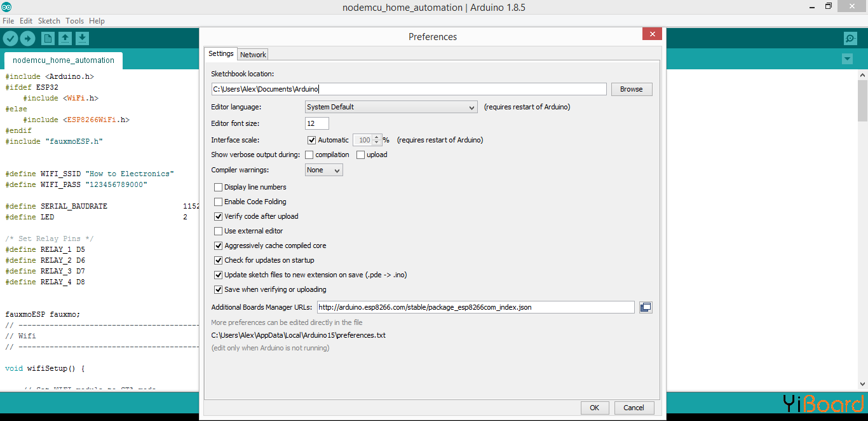Disable Verify code after upload
Viewport: 868px width, 421px height.
[x=219, y=216]
